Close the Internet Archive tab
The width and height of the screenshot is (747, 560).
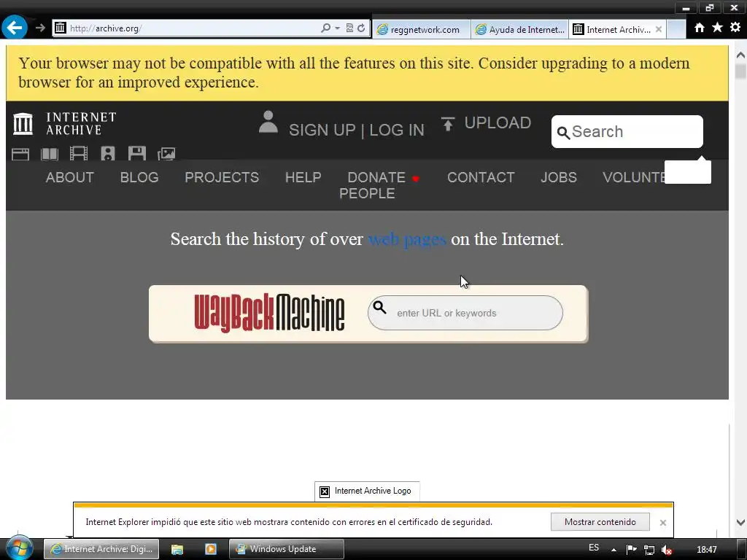659,29
